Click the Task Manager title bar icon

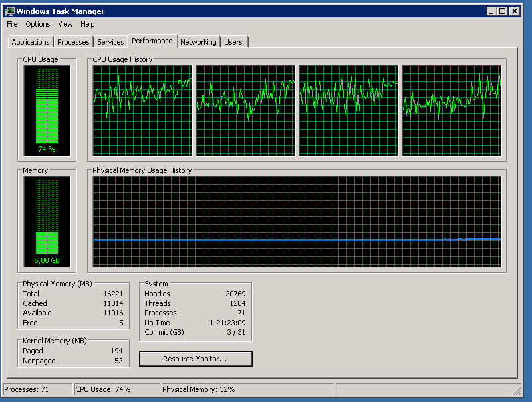pyautogui.click(x=9, y=11)
